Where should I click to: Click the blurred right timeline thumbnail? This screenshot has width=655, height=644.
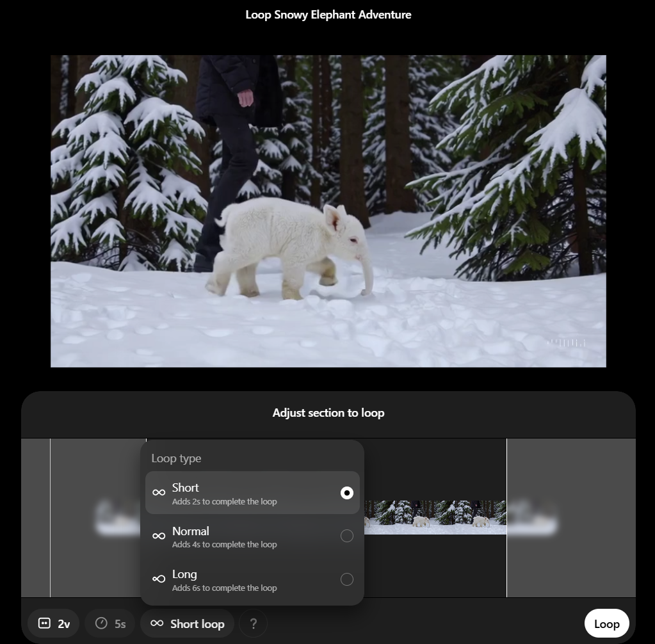coord(532,517)
